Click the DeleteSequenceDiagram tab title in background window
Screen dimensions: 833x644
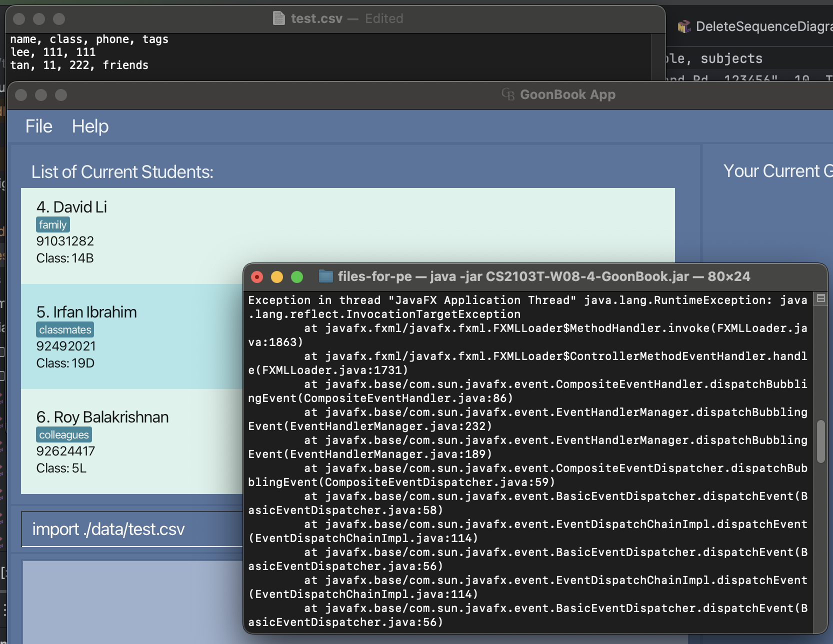tap(764, 26)
